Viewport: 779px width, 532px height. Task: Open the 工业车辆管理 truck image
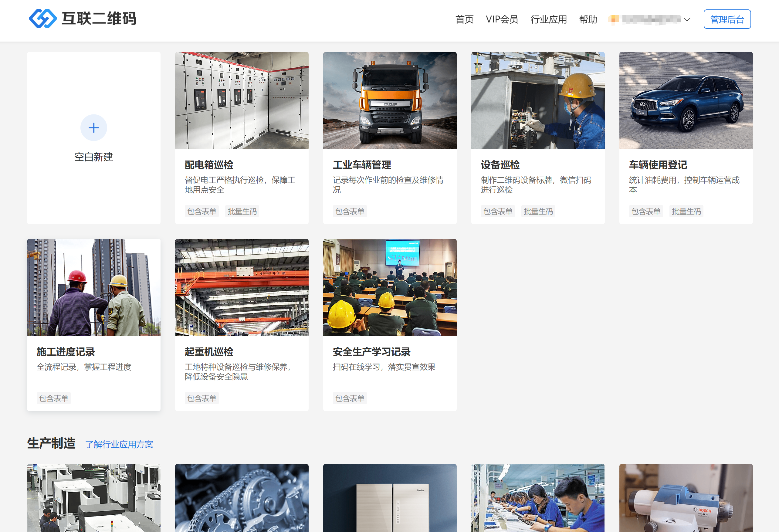coord(390,100)
